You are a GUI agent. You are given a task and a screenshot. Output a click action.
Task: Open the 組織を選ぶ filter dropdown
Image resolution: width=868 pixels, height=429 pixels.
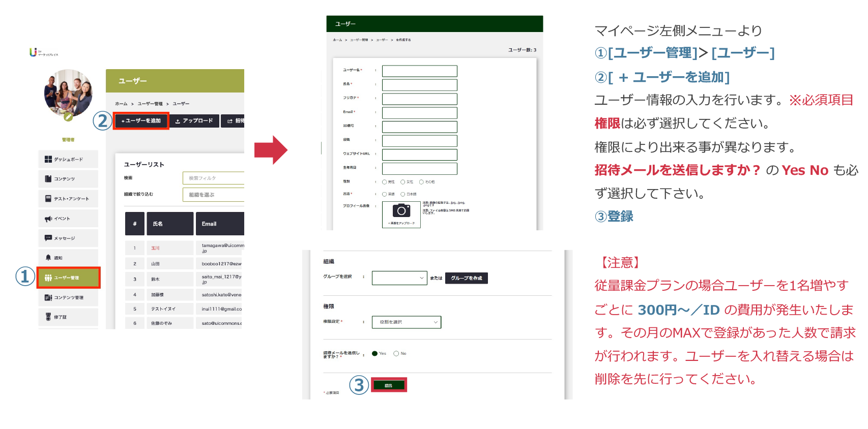click(x=213, y=195)
